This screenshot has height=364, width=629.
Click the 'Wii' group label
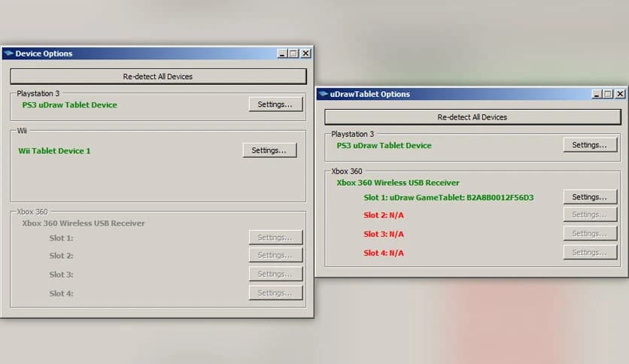(x=22, y=131)
